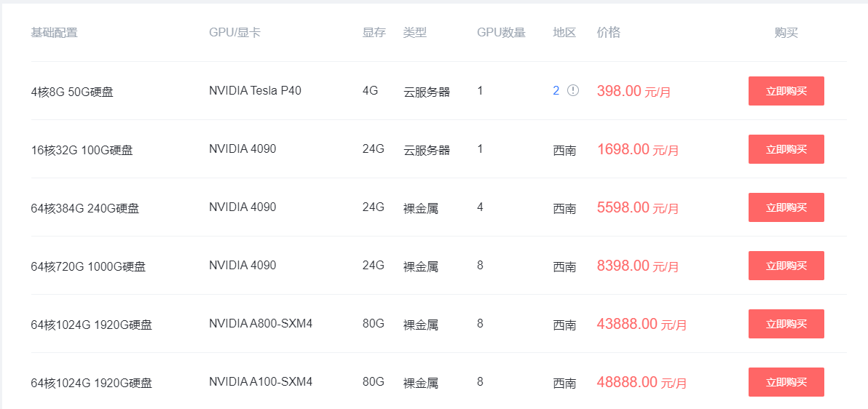Viewport: 868px width, 409px height.
Task: Click GPU count '4' in 5598.00 row
Action: pos(480,207)
